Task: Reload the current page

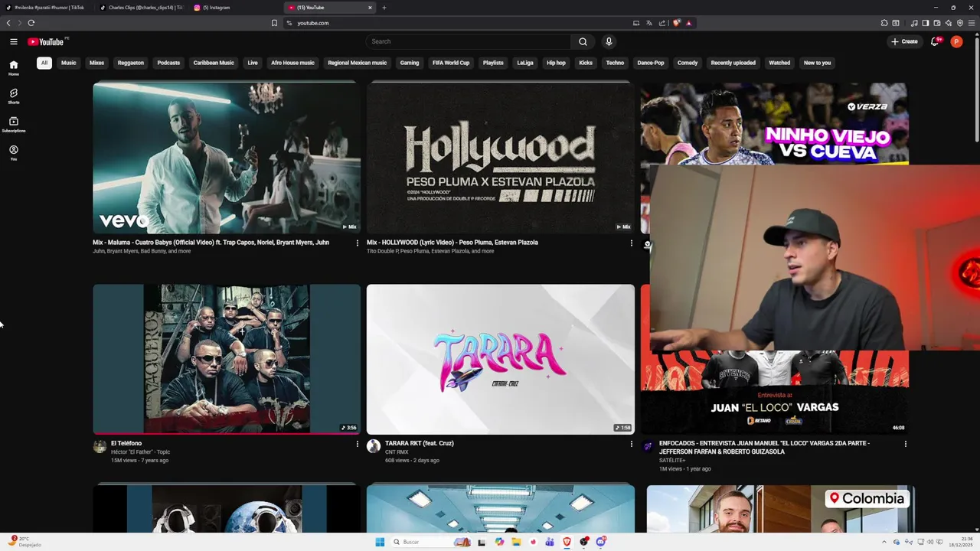Action: tap(31, 23)
